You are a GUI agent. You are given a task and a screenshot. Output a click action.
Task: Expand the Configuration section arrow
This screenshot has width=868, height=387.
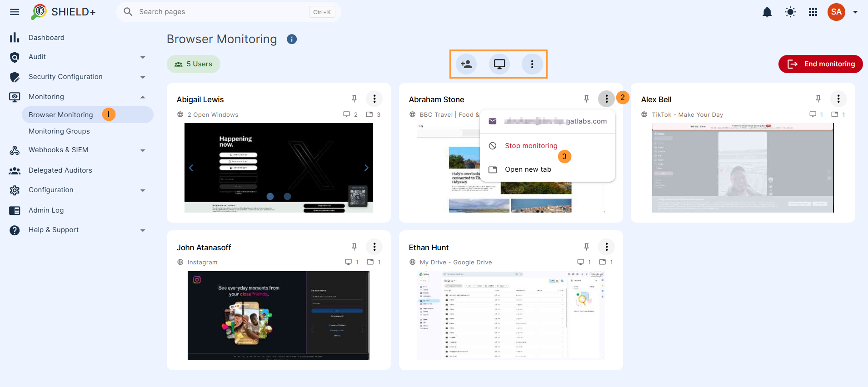click(x=143, y=190)
